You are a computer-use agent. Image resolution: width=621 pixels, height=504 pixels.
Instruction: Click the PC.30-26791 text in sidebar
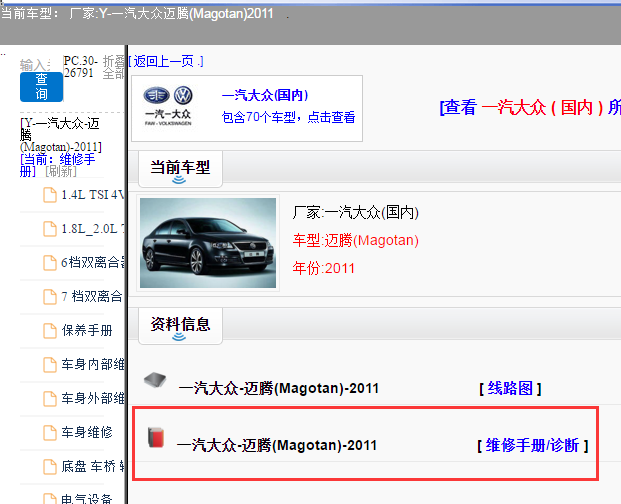[x=80, y=67]
